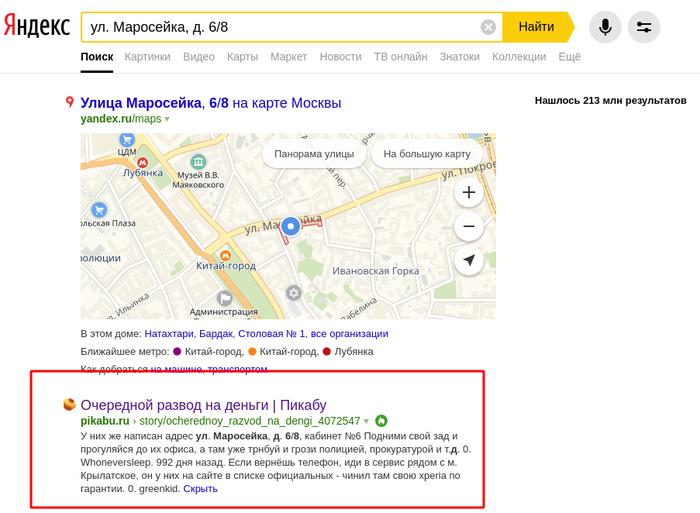
Task: Click the map geolocation arrow icon
Action: [x=468, y=261]
